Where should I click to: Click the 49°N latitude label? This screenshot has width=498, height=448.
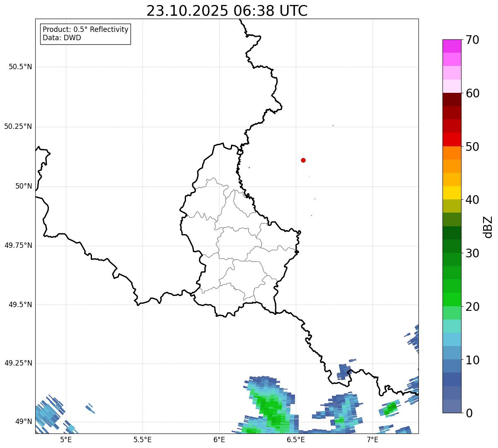[24, 422]
